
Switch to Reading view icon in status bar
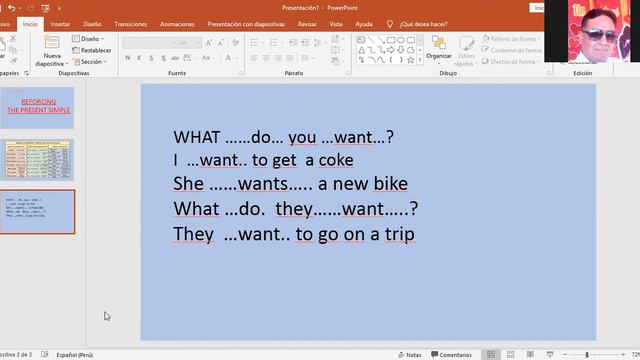click(530, 355)
